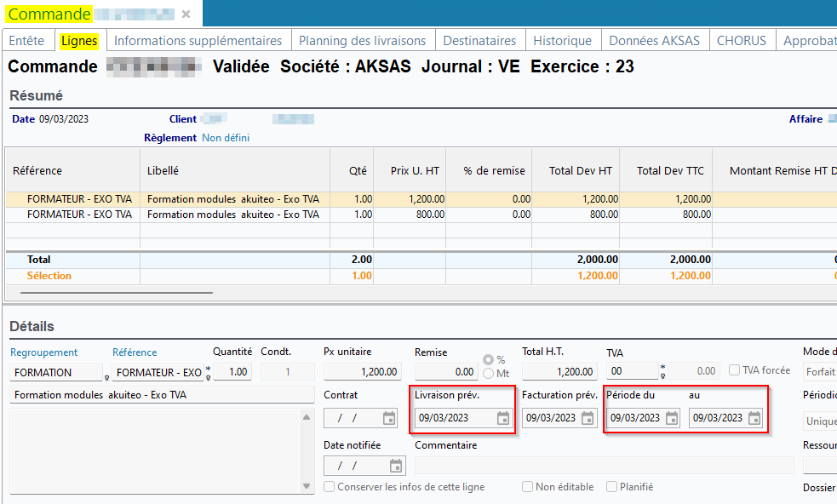837x504 pixels.
Task: Click the line label field Formation modules
Action: tap(163, 395)
